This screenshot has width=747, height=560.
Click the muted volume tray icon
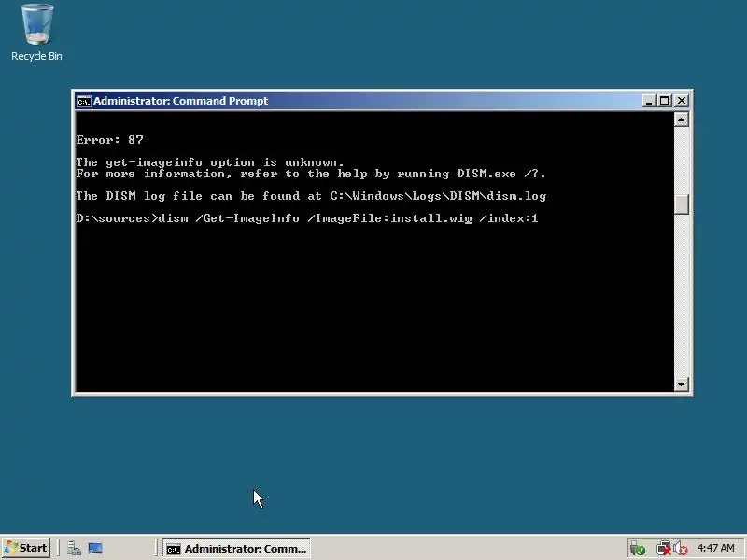(681, 549)
